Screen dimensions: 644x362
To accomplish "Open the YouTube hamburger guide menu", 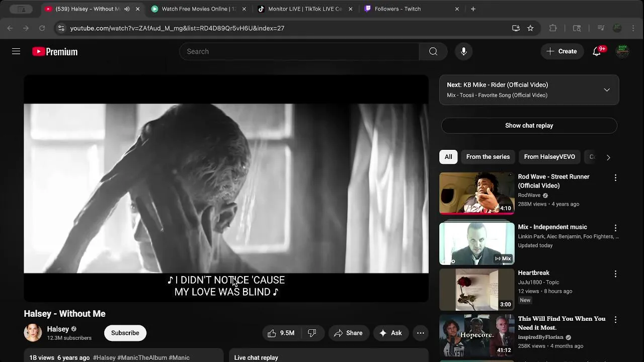I will [x=16, y=51].
